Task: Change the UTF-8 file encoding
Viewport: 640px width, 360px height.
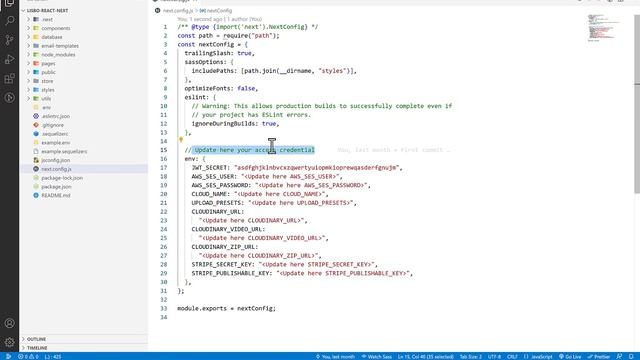Action: (x=494, y=357)
